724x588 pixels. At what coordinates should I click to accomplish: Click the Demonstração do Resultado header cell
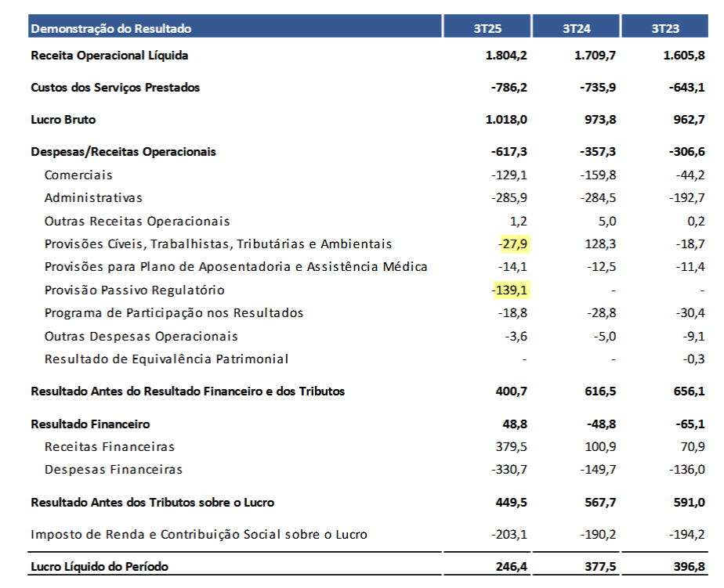(x=110, y=29)
